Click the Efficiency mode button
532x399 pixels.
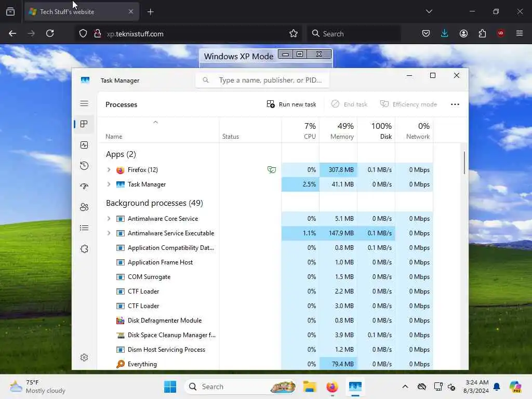(x=408, y=104)
